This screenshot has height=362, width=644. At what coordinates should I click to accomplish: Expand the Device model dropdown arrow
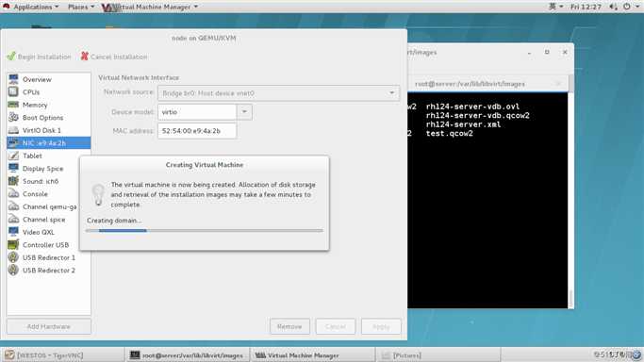[244, 111]
